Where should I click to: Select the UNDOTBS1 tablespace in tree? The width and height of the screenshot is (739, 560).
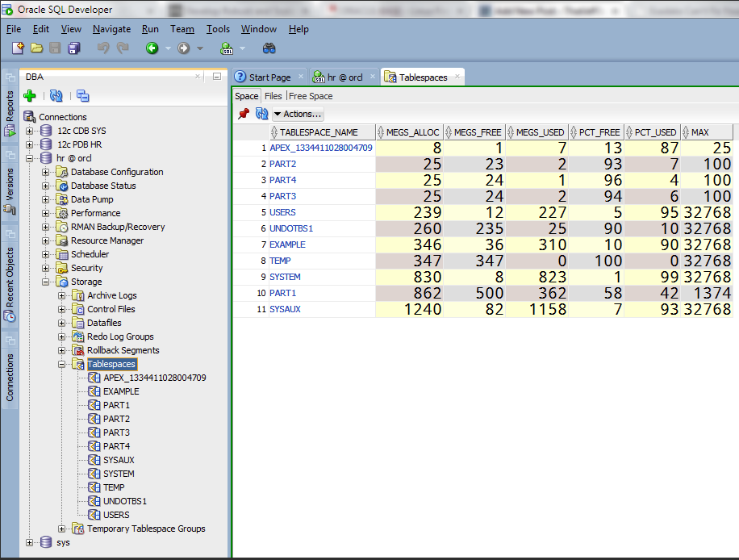[125, 501]
